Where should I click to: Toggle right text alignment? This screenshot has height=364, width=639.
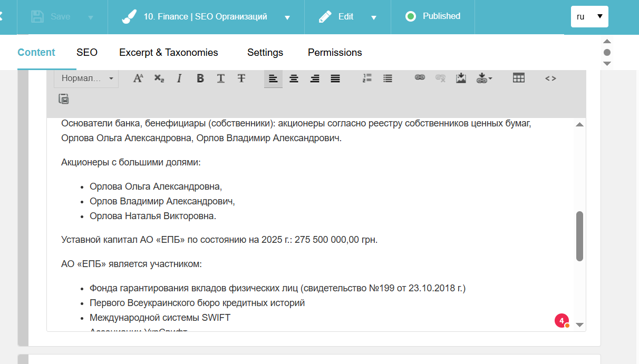(315, 78)
